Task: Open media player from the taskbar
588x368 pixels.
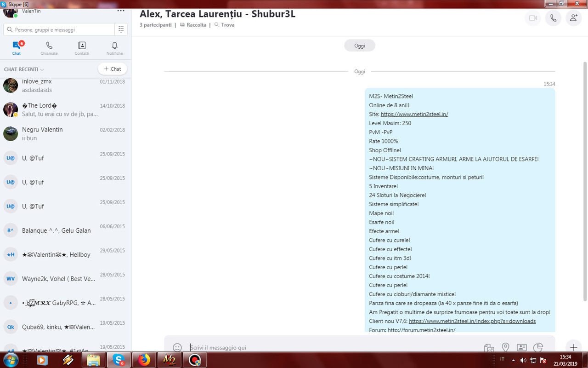Action: 42,360
